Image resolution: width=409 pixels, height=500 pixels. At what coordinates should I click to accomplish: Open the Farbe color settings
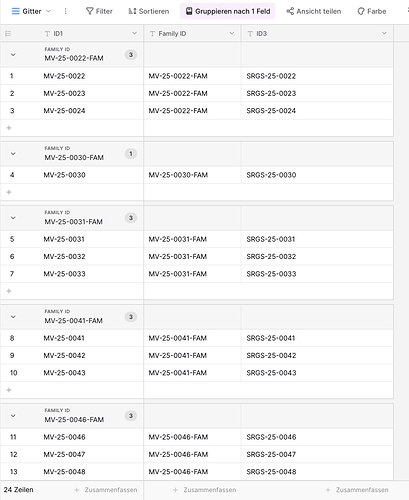pos(372,11)
